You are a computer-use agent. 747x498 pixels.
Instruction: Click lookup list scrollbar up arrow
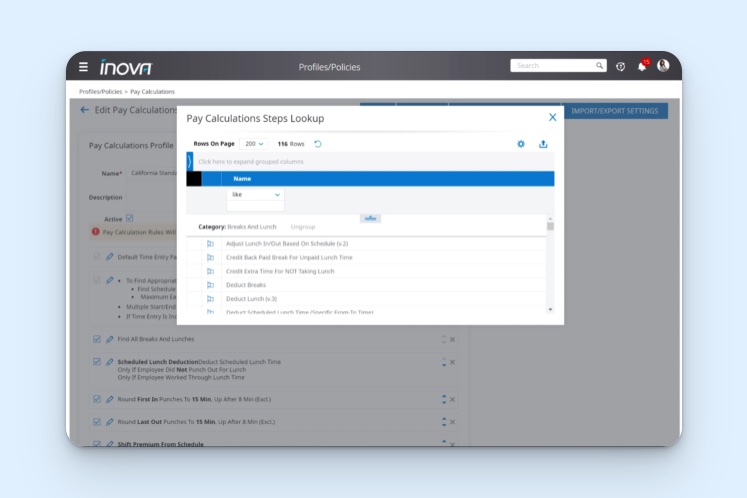coord(550,218)
